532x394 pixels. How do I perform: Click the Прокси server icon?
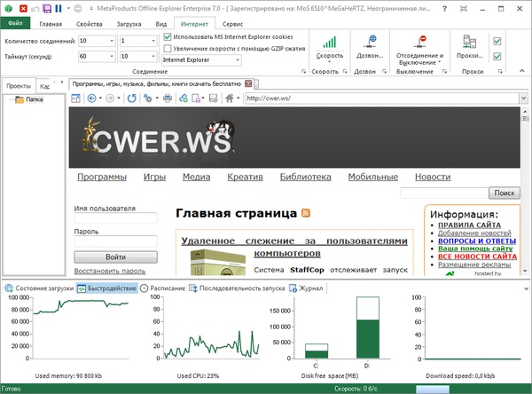point(469,43)
